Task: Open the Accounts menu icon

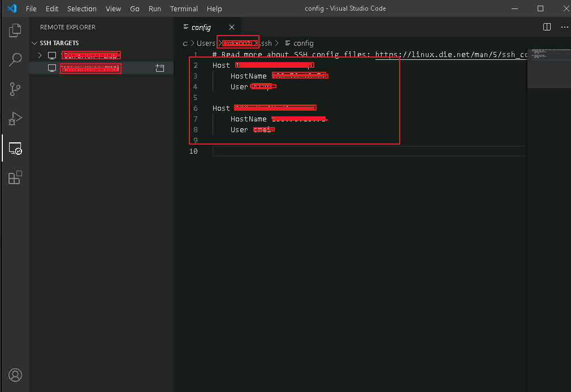Action: [15, 375]
